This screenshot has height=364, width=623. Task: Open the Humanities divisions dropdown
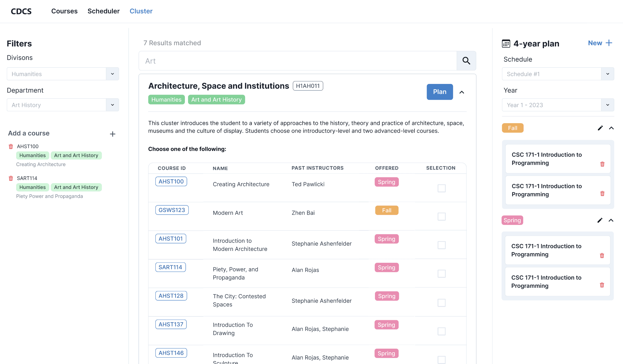[63, 74]
